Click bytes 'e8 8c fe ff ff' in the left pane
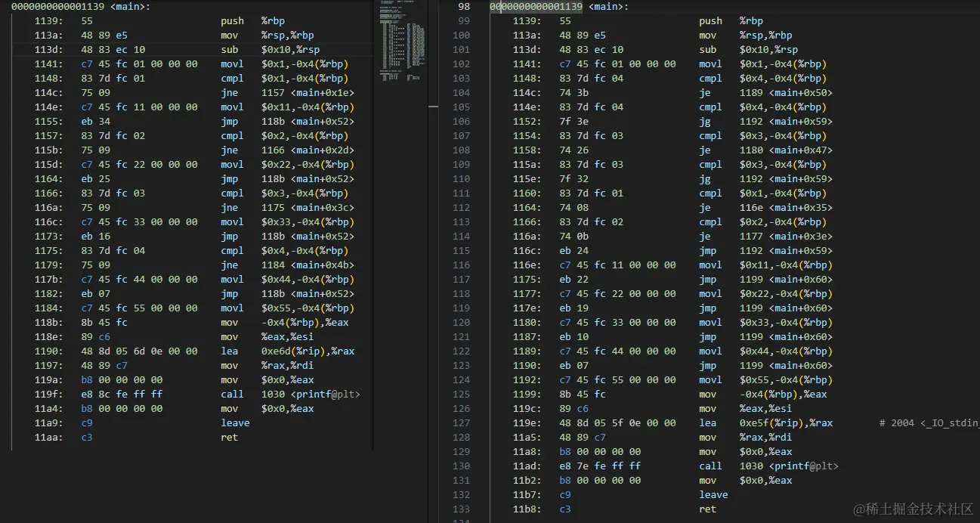Image resolution: width=980 pixels, height=523 pixels. [122, 395]
